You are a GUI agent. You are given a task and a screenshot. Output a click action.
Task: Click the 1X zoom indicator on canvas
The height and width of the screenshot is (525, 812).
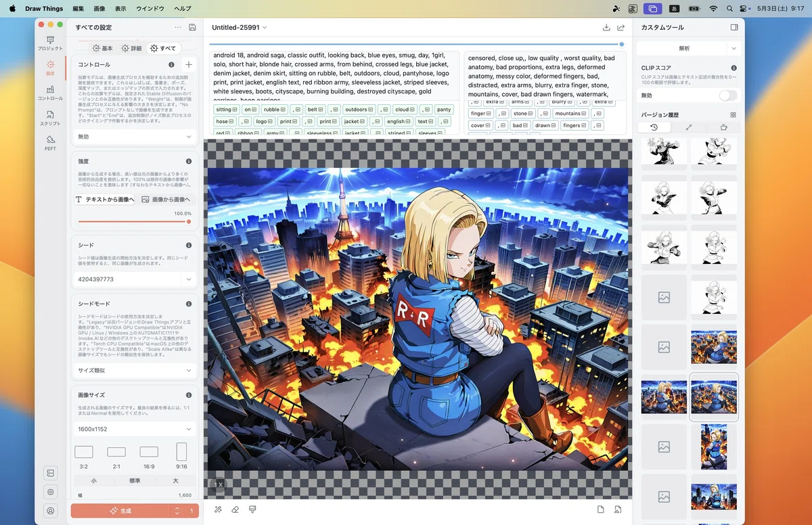(x=219, y=484)
